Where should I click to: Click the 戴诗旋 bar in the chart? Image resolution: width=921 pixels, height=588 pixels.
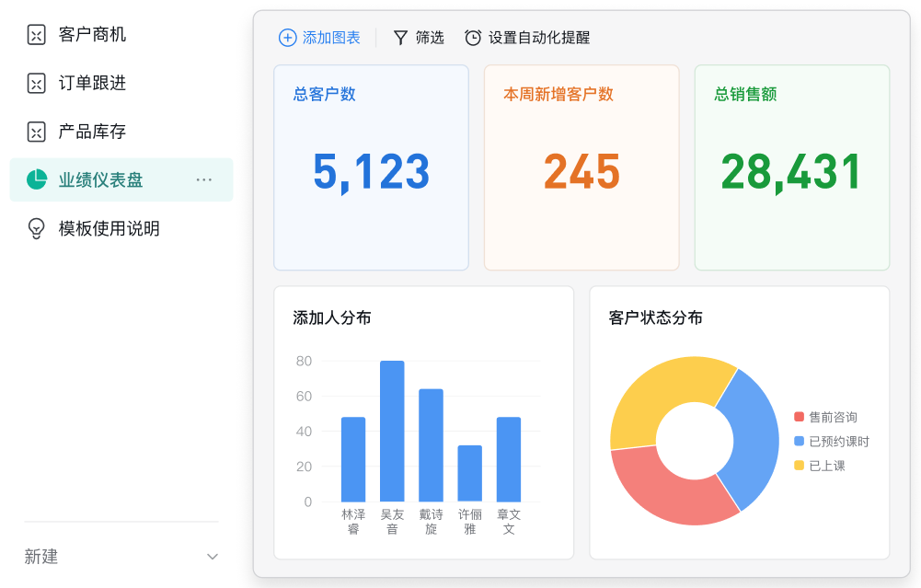click(432, 445)
